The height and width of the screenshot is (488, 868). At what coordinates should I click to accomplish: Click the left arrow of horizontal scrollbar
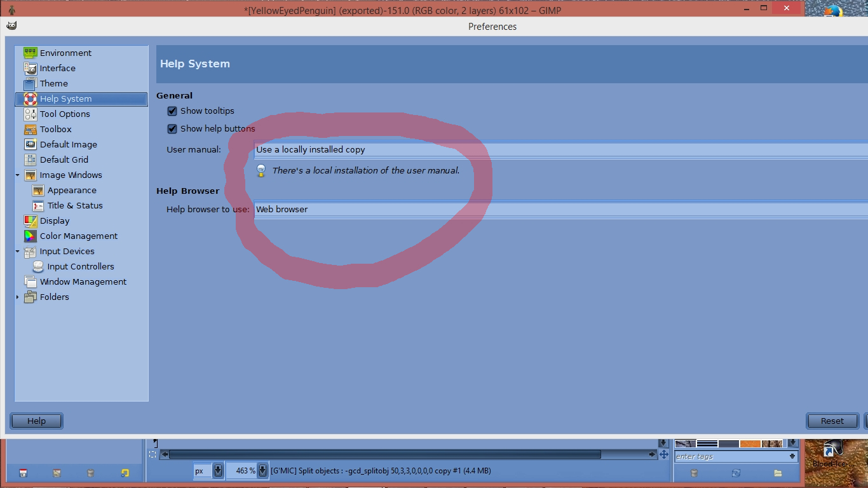pos(165,454)
